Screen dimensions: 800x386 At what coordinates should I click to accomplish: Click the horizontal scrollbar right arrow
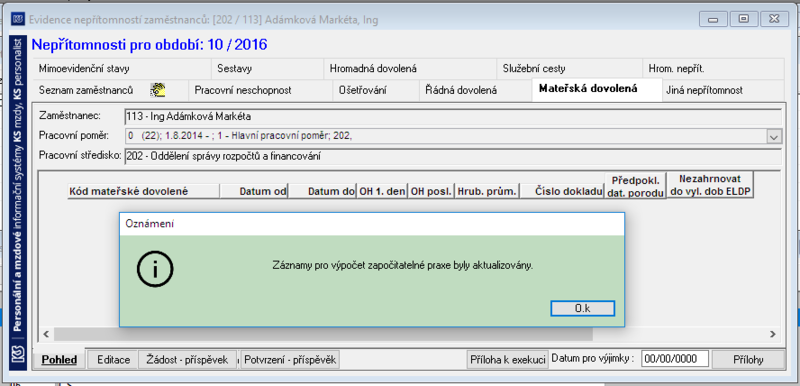pyautogui.click(x=773, y=334)
